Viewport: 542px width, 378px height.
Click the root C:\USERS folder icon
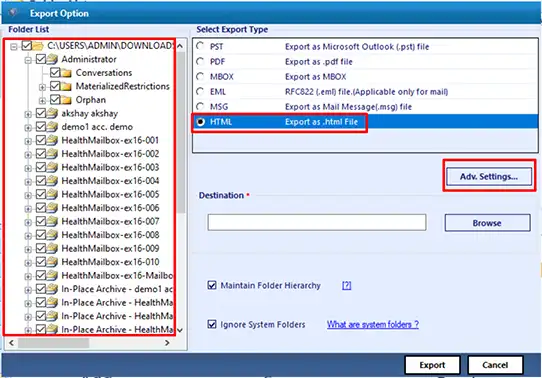click(x=38, y=46)
